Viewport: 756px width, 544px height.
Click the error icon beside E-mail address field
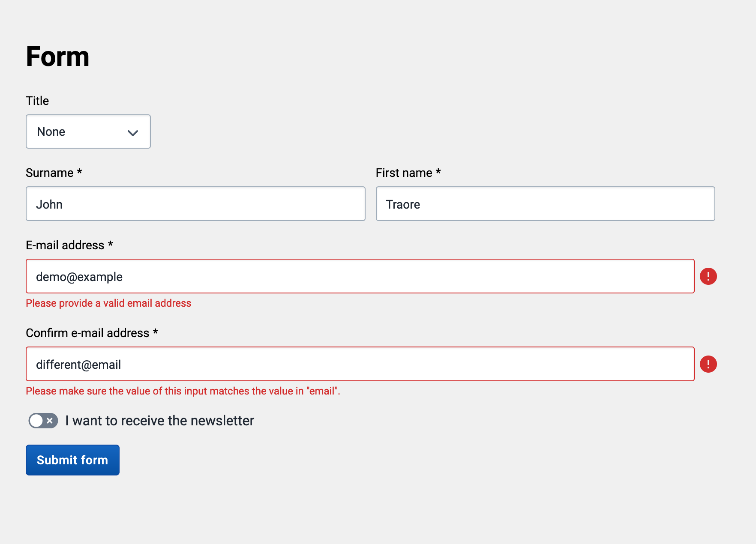[x=708, y=276]
